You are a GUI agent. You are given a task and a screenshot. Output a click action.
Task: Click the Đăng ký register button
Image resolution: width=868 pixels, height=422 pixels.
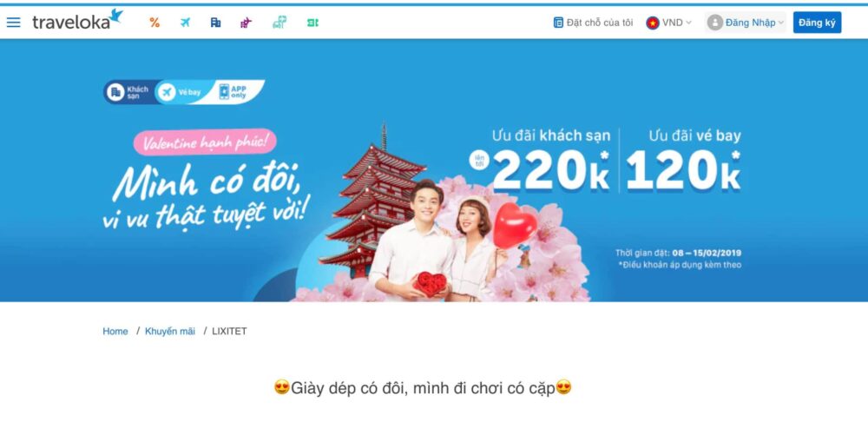(x=817, y=23)
